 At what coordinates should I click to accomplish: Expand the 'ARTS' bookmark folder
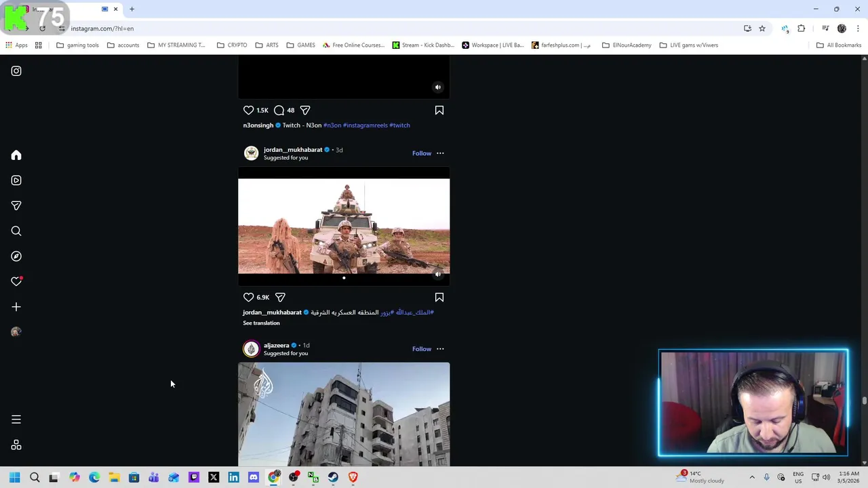point(267,45)
